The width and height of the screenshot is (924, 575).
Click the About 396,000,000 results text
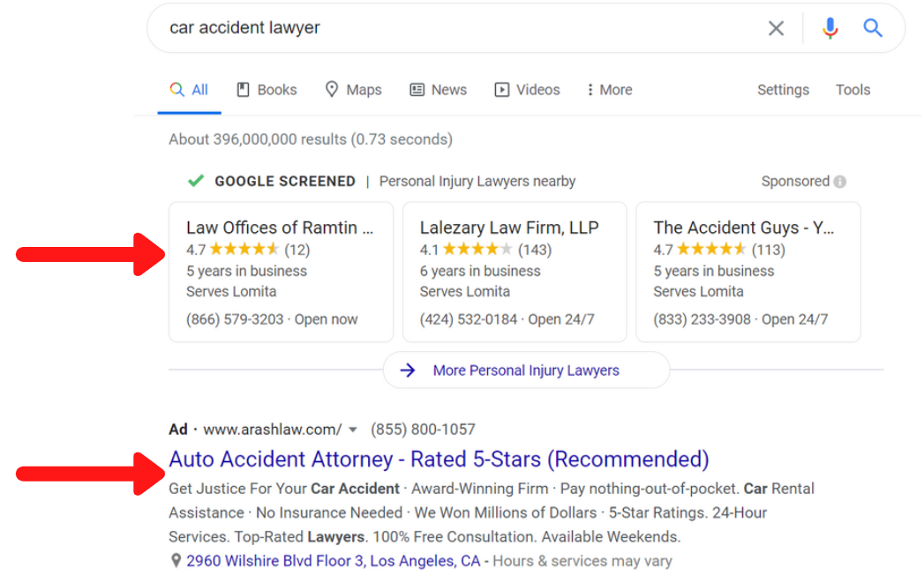click(x=311, y=139)
